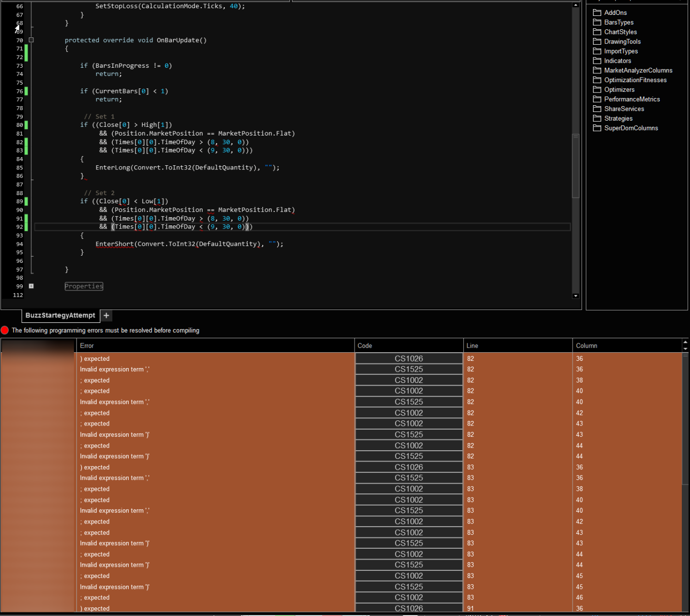The width and height of the screenshot is (690, 616).
Task: Add a new editor tab
Action: (x=106, y=316)
